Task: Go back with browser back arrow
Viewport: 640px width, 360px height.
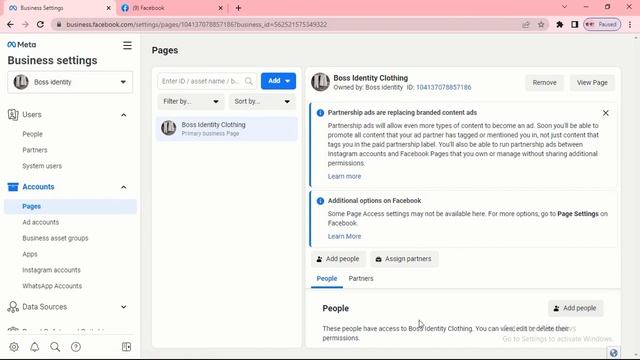Action: [x=10, y=24]
